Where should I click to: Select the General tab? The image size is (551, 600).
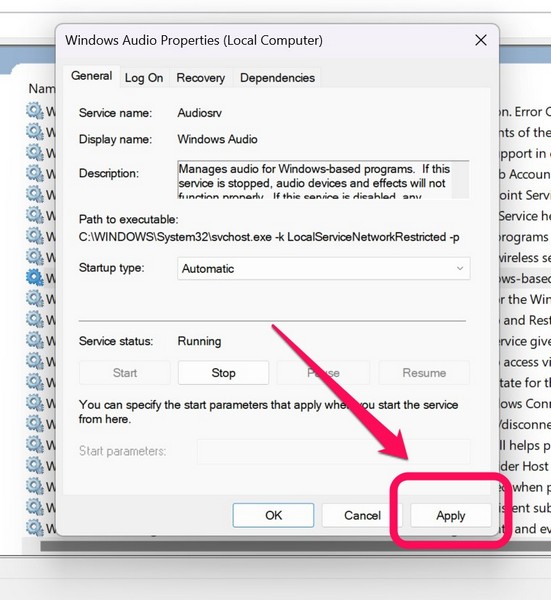[x=91, y=76]
